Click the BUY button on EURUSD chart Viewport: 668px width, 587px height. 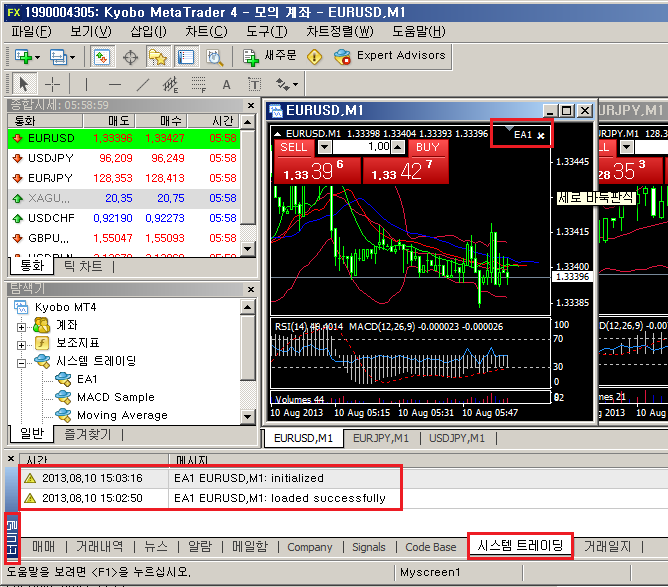click(428, 147)
